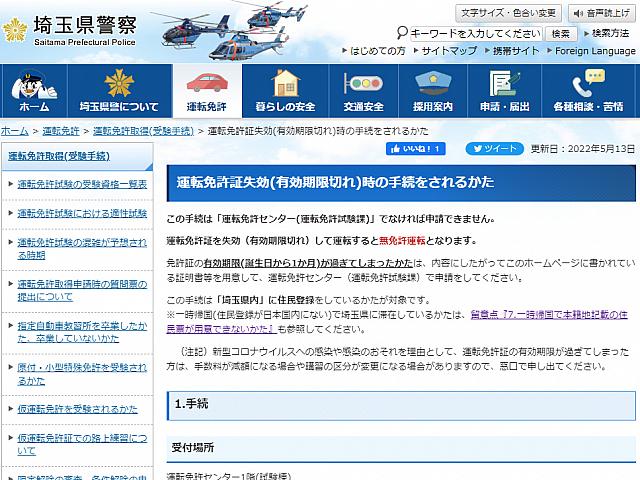640x480 pixels.
Task: Open the サイトマップ link
Action: (447, 51)
